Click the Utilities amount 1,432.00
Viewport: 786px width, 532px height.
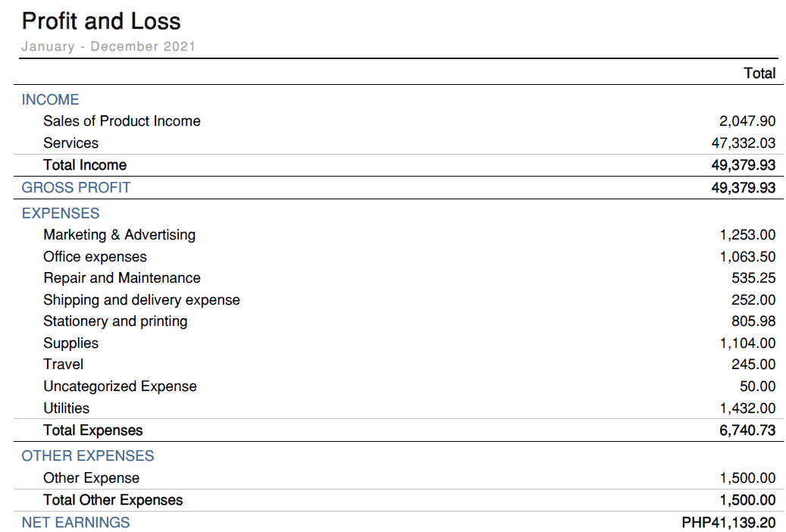[747, 408]
